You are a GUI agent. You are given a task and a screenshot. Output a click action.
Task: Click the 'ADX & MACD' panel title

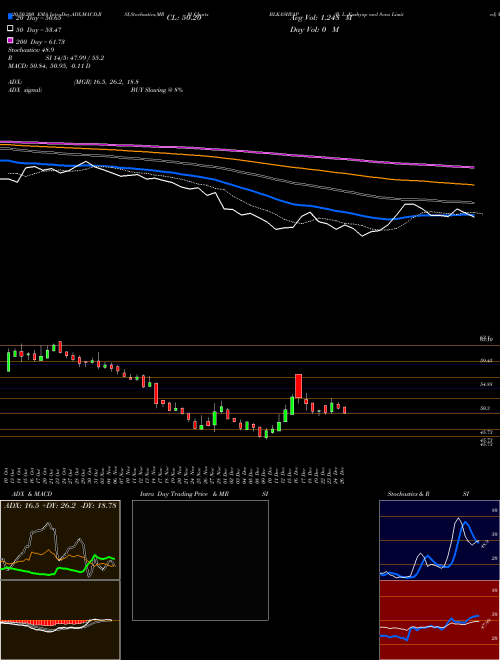(32, 494)
